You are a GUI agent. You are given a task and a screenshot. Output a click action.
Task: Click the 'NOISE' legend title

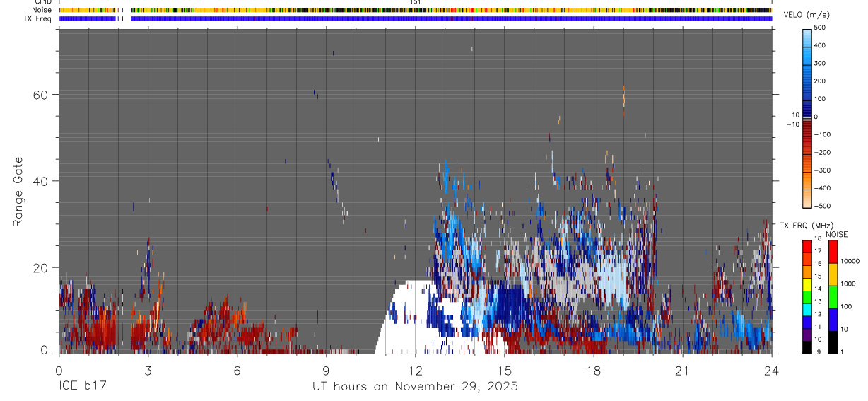[x=836, y=235]
